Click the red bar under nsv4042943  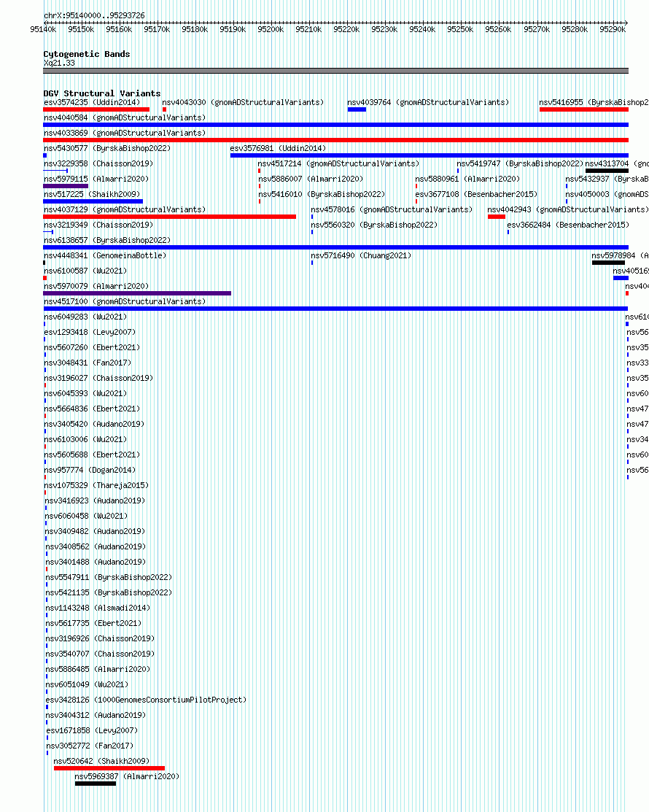(497, 217)
